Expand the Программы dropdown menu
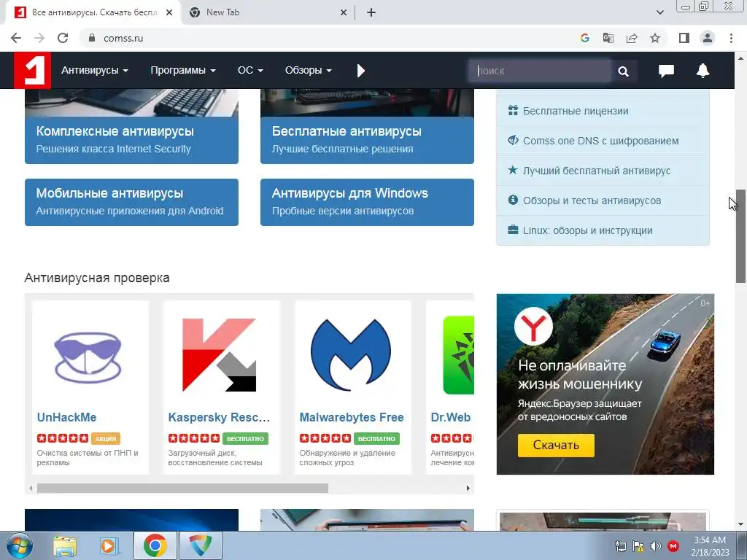 pos(183,71)
